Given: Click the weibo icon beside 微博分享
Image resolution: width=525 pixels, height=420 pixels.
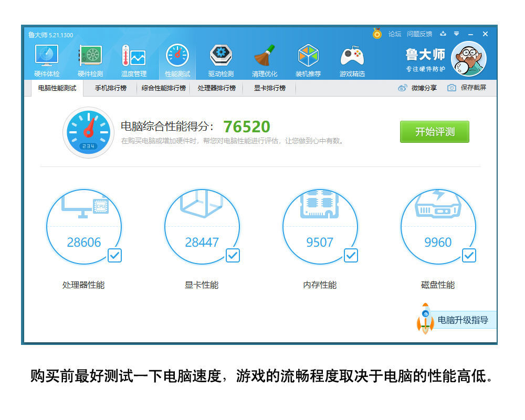Looking at the screenshot, I should point(403,88).
